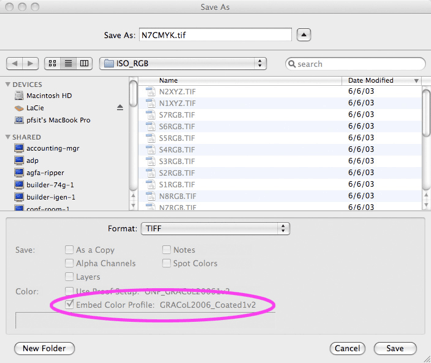The height and width of the screenshot is (363, 431).
Task: Click the S3RGB.TIF file icon
Action: 151,161
